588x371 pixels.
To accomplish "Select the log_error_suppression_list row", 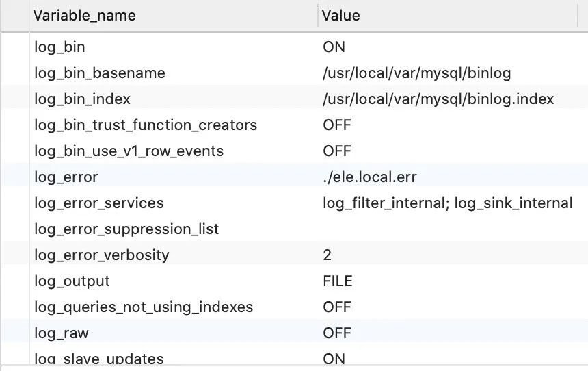I will coord(126,229).
